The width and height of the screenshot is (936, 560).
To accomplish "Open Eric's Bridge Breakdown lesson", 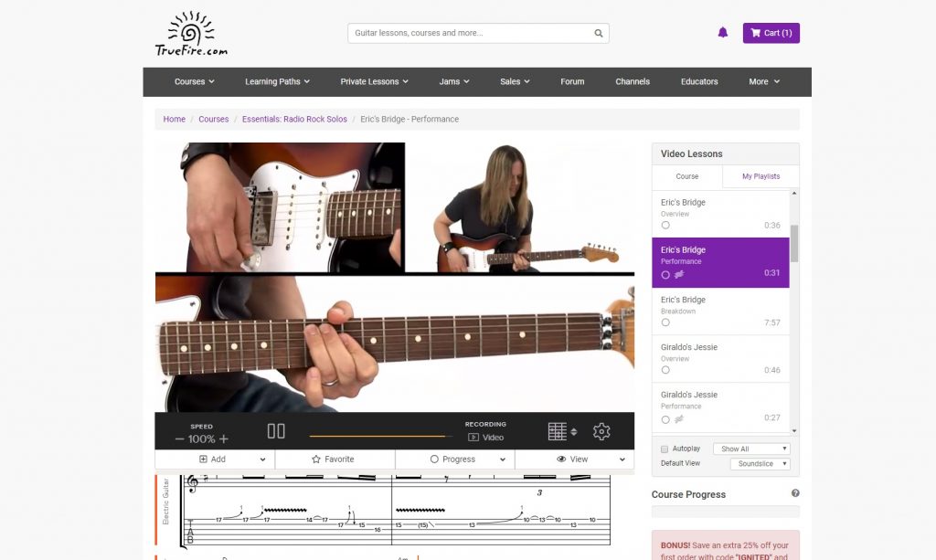I will coord(720,312).
